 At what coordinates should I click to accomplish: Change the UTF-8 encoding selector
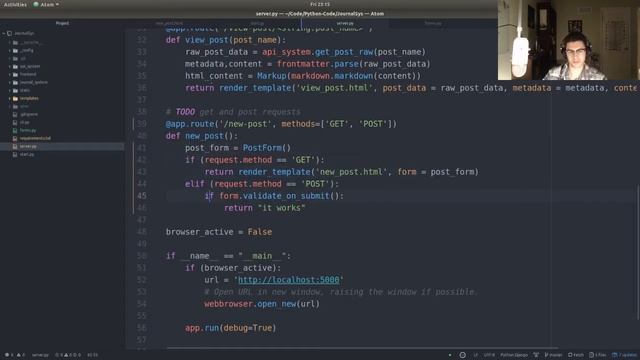click(489, 355)
